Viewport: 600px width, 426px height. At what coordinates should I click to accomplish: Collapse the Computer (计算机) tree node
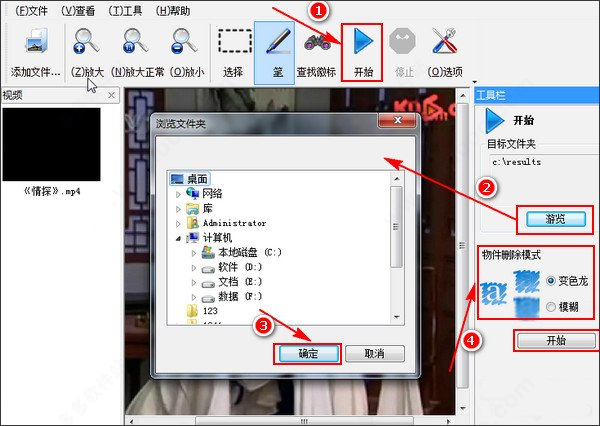[x=180, y=238]
